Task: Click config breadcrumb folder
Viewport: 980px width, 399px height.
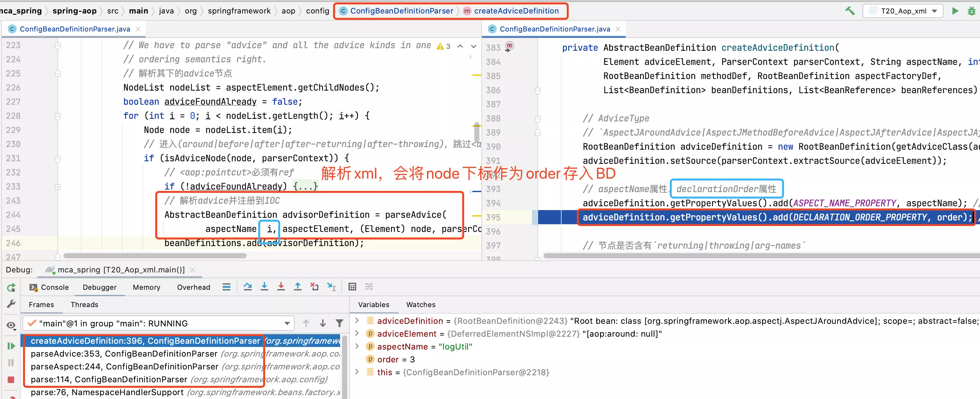Action: pyautogui.click(x=317, y=11)
